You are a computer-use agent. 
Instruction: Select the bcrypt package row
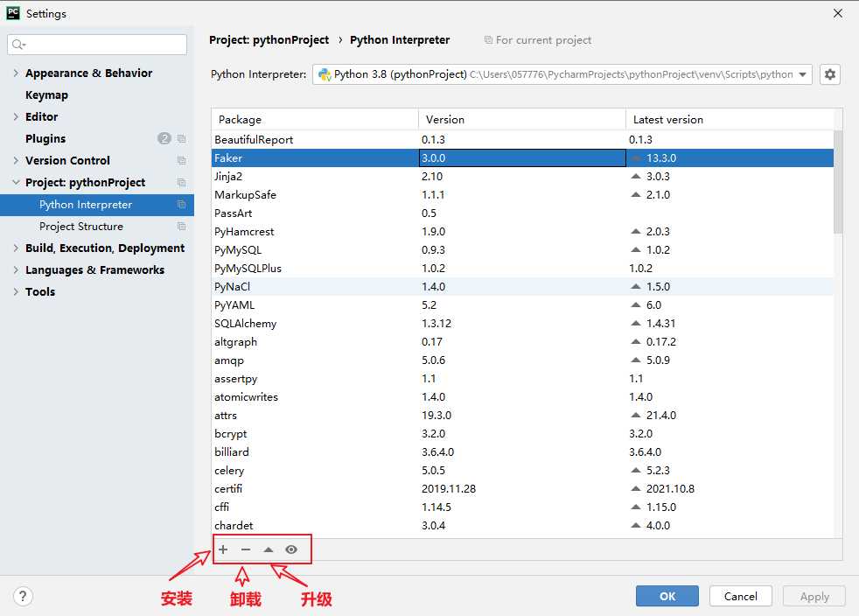click(x=522, y=433)
